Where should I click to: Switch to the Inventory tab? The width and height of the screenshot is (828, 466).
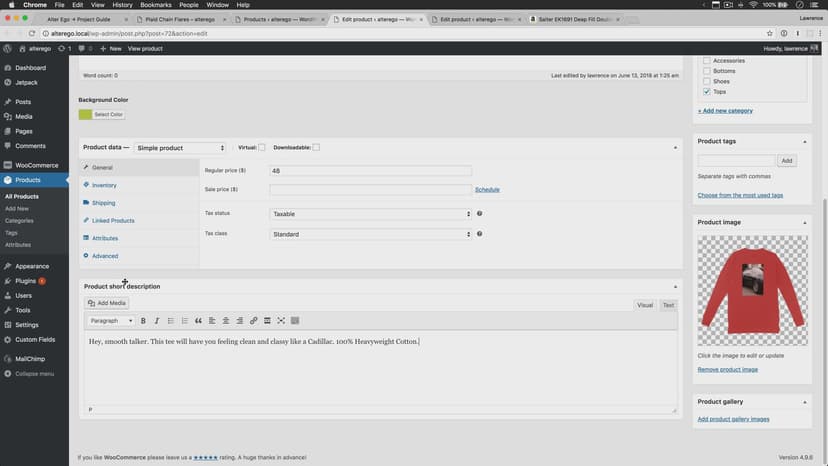pos(104,185)
